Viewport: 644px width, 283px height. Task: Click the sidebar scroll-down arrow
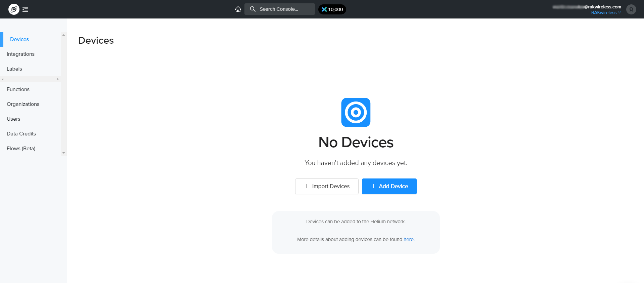(63, 153)
